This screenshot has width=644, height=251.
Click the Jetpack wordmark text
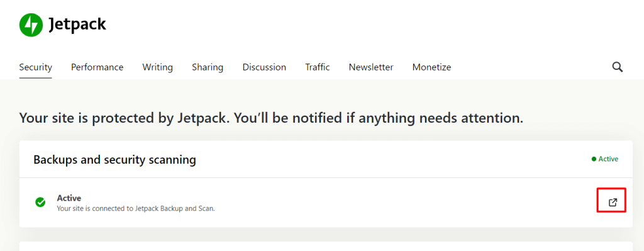(77, 25)
